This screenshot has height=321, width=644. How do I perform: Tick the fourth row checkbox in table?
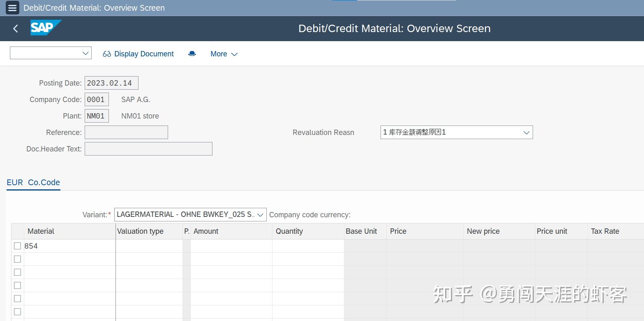coord(17,286)
